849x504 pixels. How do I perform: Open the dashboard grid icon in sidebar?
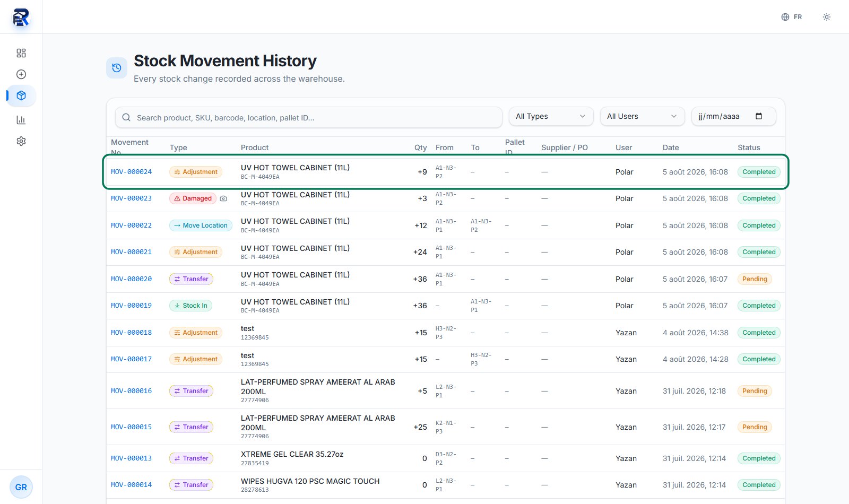click(x=21, y=53)
